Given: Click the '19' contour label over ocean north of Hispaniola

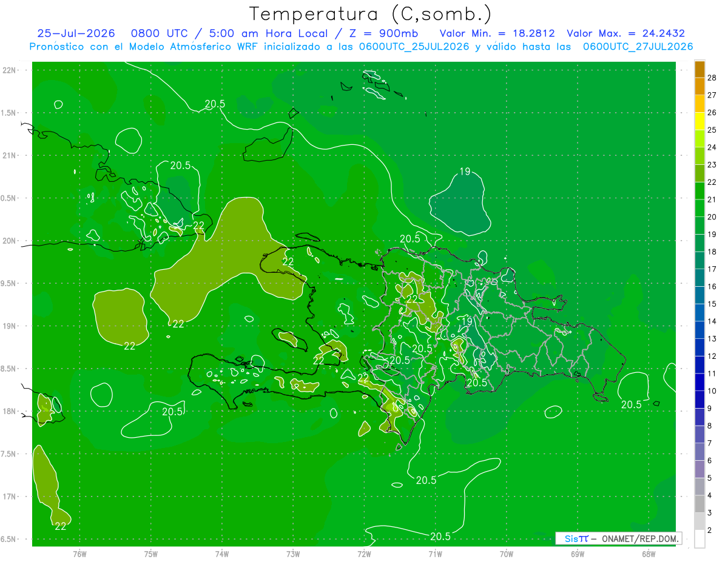Looking at the screenshot, I should pos(465,172).
